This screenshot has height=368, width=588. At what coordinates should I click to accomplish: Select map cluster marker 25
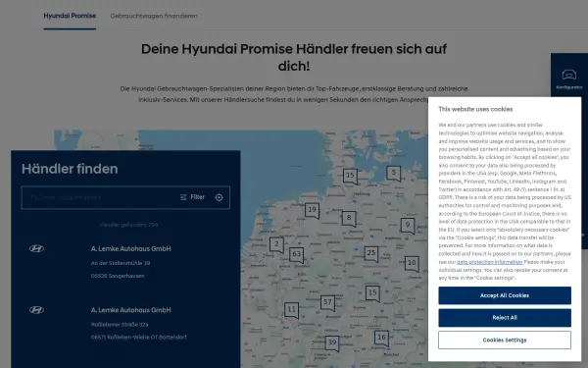tap(371, 254)
